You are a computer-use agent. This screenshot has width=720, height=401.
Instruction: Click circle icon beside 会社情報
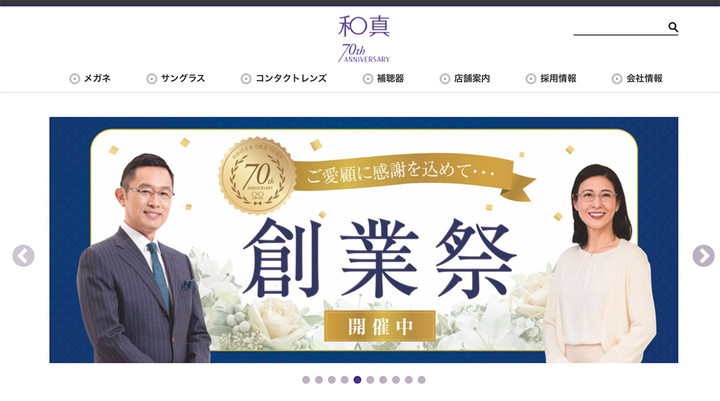(617, 79)
